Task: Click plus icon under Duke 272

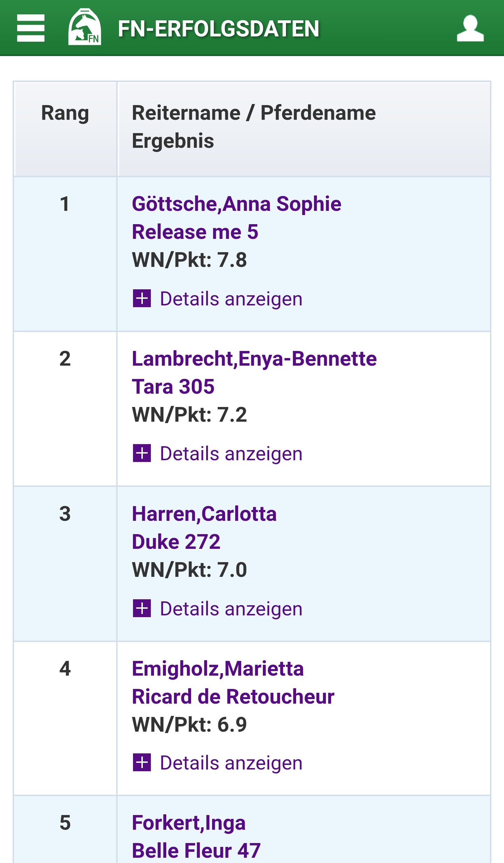Action: [142, 608]
